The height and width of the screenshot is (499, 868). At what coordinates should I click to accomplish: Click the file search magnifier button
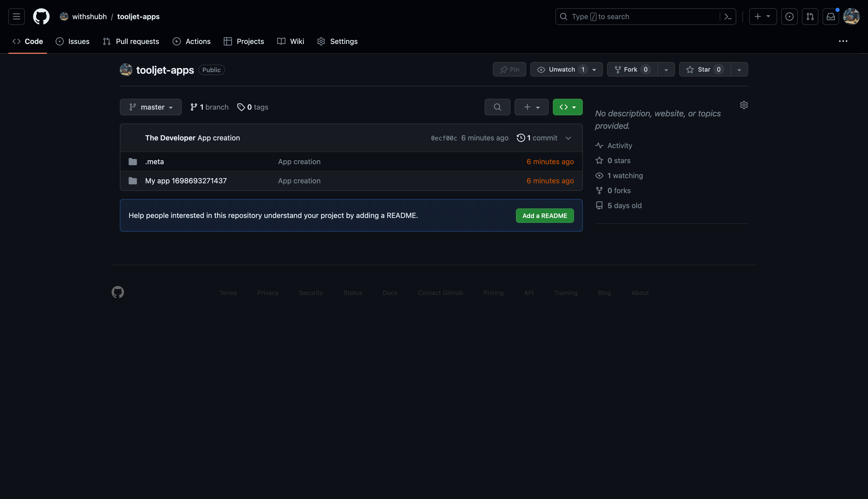(x=497, y=107)
